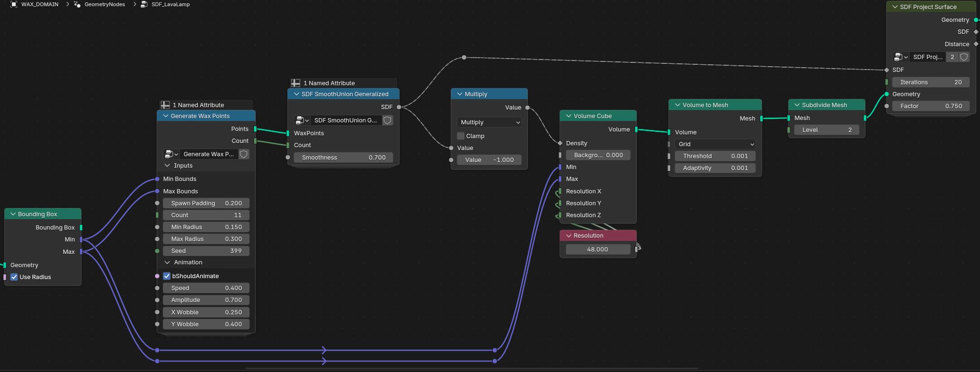Open node group browser in SDF Project Surface
Viewport: 980px width, 372px height.
901,57
